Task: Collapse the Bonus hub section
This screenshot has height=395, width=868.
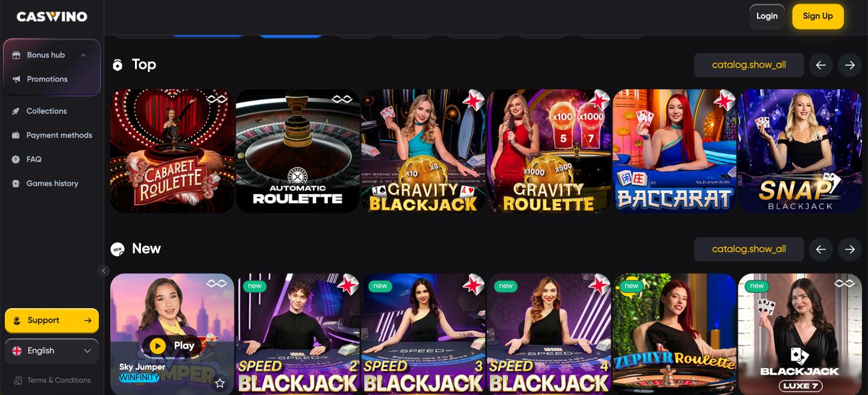Action: coord(83,55)
